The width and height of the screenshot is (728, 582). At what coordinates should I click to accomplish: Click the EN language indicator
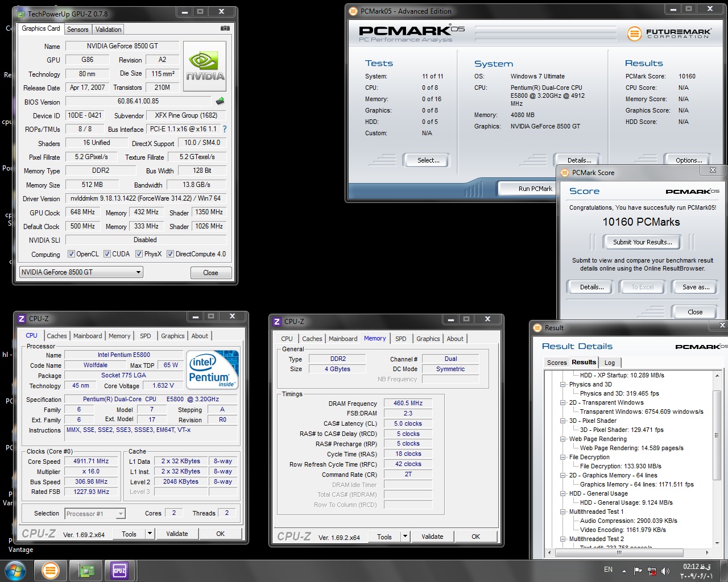coord(608,569)
